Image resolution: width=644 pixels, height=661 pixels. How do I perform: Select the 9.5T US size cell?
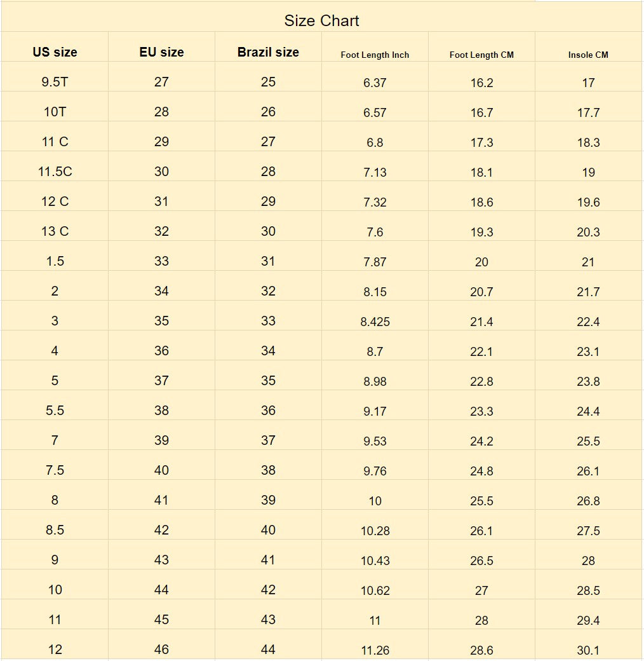pyautogui.click(x=55, y=82)
